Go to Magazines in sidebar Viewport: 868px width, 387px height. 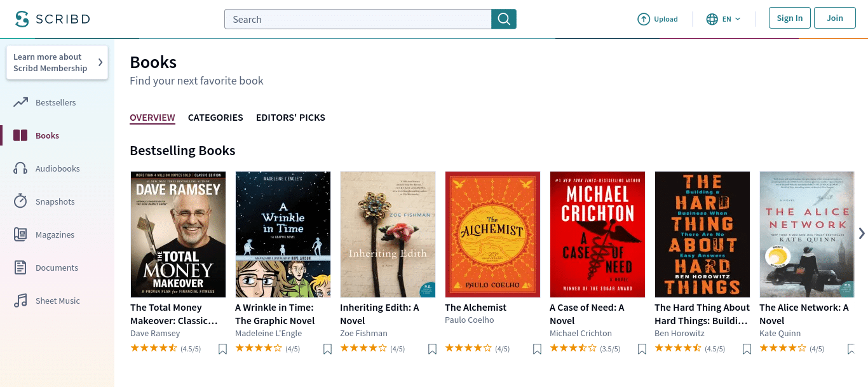click(55, 234)
